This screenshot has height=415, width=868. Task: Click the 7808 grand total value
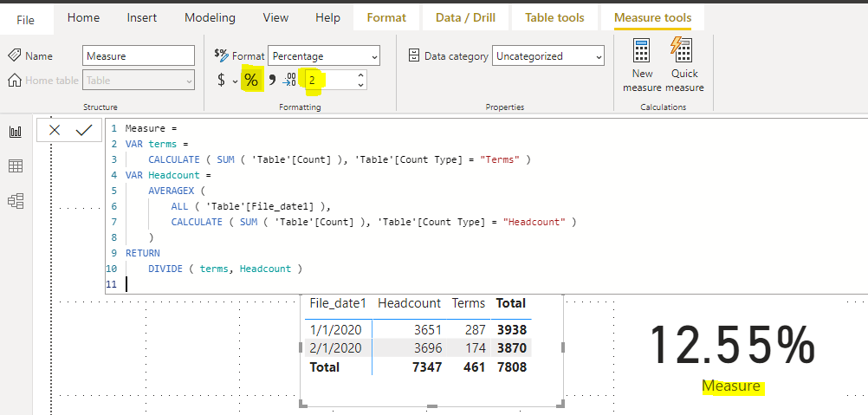tap(511, 366)
